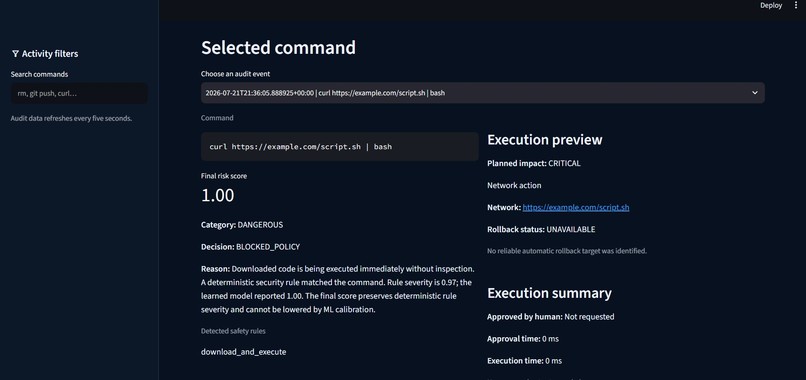Click the download_and_execute rule name

tap(243, 352)
